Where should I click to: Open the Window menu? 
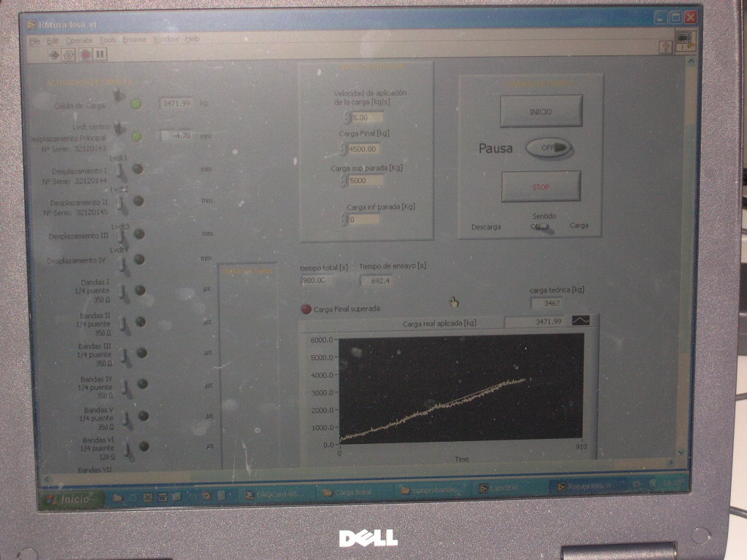pos(166,39)
